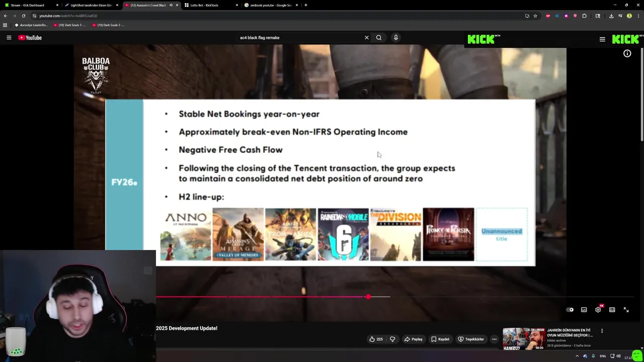644x362 pixels.
Task: Open the purple chat extension icon
Action: tap(566, 16)
